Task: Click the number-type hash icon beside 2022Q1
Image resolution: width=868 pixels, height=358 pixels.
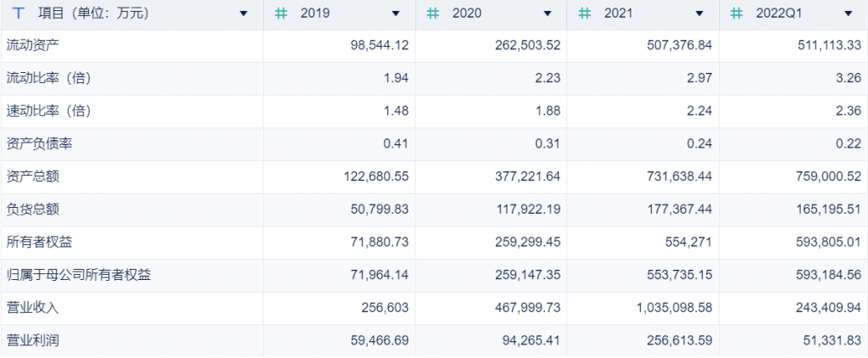Action: pos(737,14)
